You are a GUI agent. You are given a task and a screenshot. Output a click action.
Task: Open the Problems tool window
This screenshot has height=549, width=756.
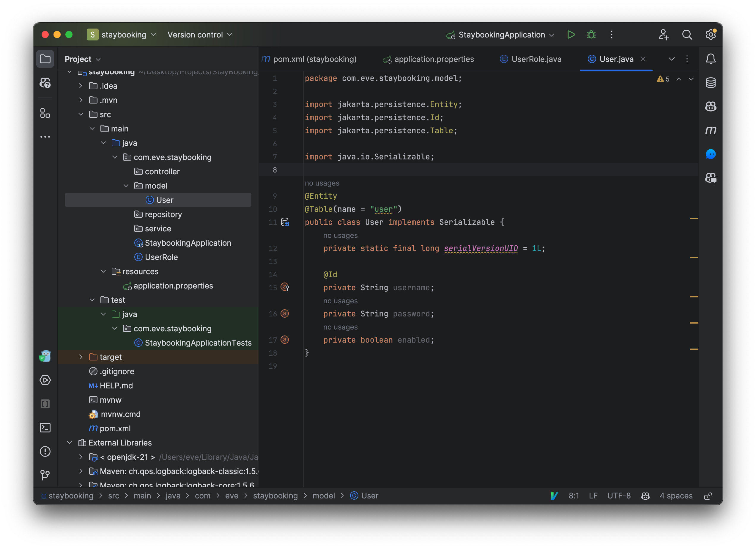point(45,451)
